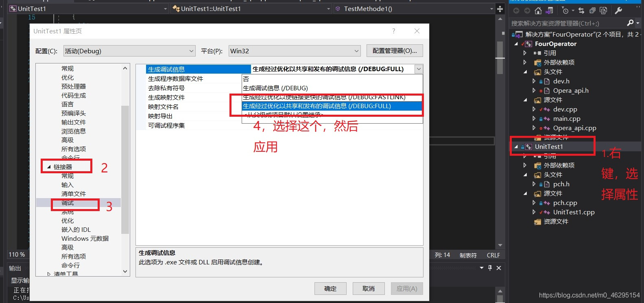Collapse all with the stacked windows icon
Image resolution: width=644 pixels, height=303 pixels.
[592, 11]
